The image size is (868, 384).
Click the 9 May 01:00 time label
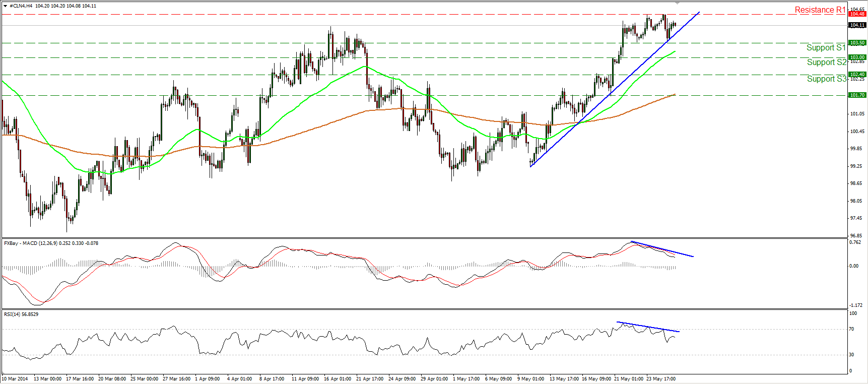coord(531,379)
